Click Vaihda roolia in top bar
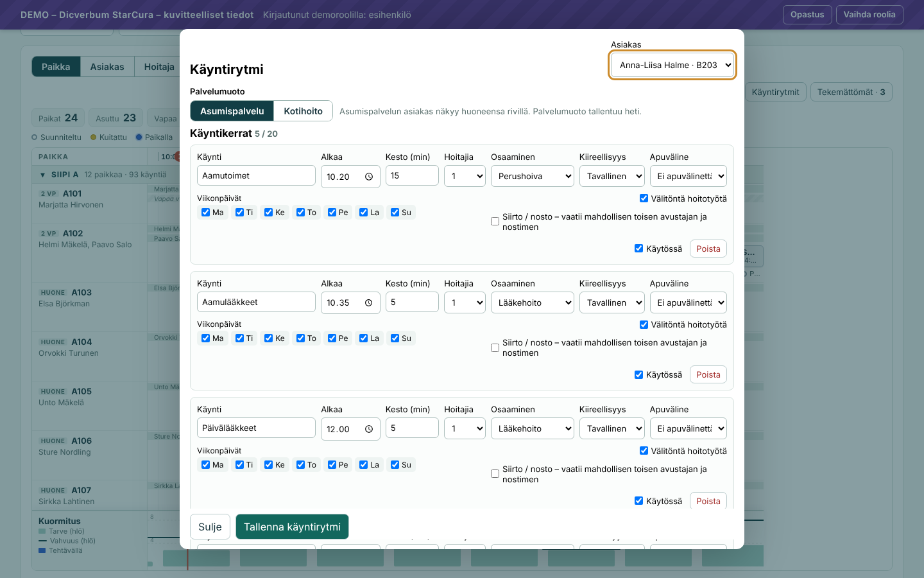Image resolution: width=924 pixels, height=578 pixels. (869, 15)
